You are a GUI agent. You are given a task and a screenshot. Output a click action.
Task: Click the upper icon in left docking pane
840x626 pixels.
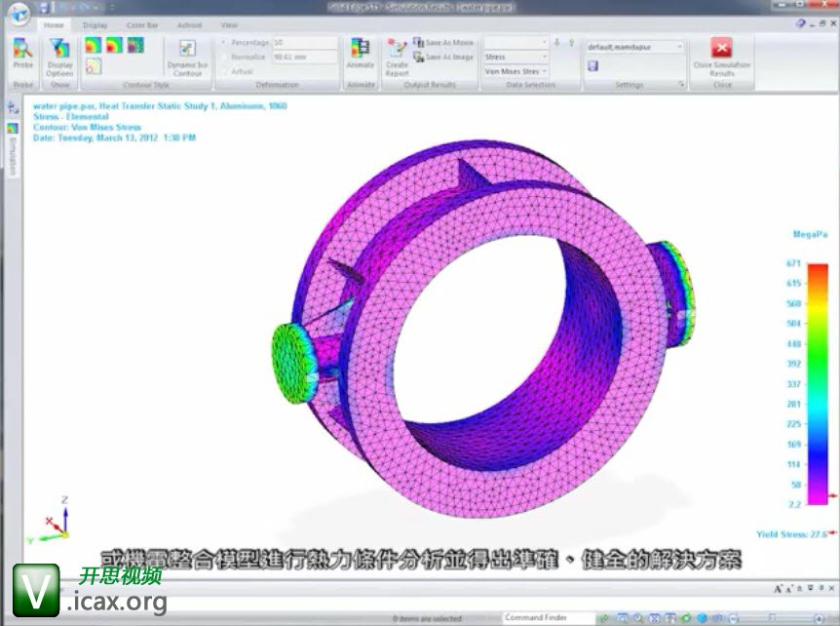pyautogui.click(x=13, y=107)
